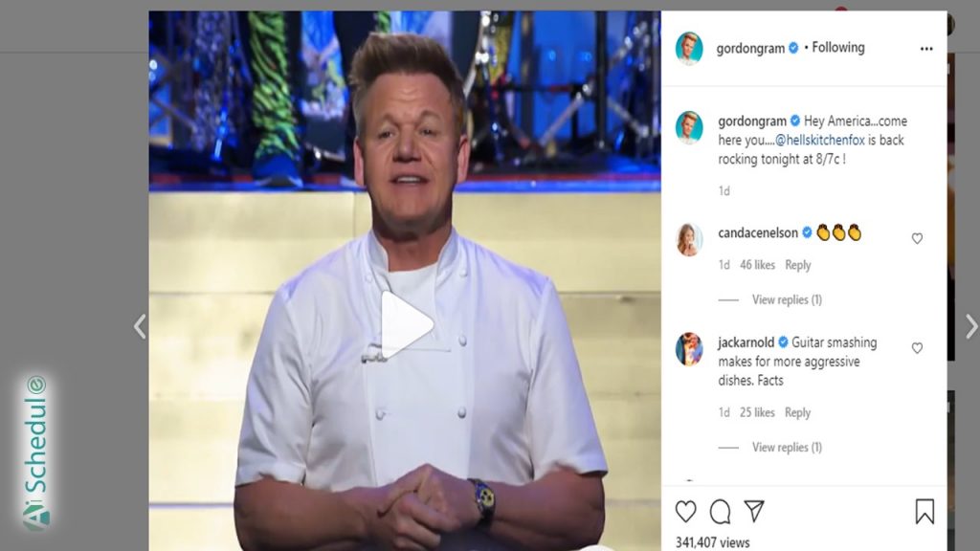The height and width of the screenshot is (551, 980).
Task: Expand replies under jackarnold's comment
Action: click(787, 448)
